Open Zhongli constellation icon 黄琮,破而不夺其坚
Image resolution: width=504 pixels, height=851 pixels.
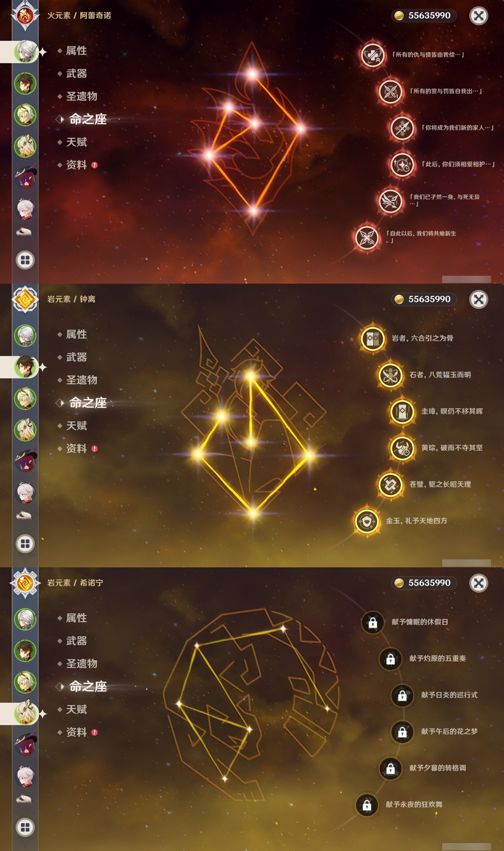402,448
